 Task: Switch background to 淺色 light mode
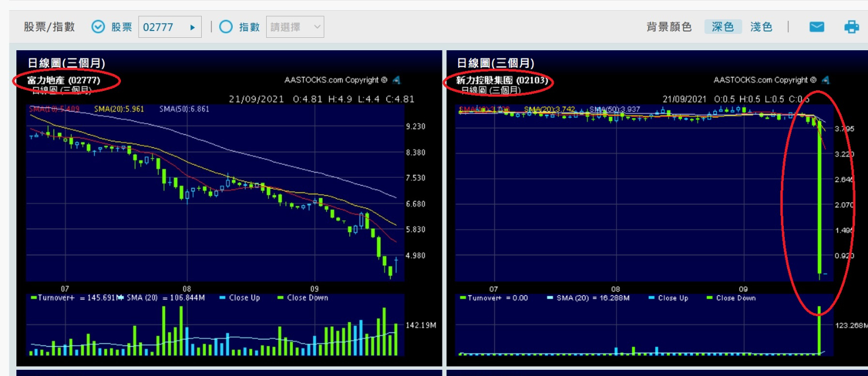761,27
